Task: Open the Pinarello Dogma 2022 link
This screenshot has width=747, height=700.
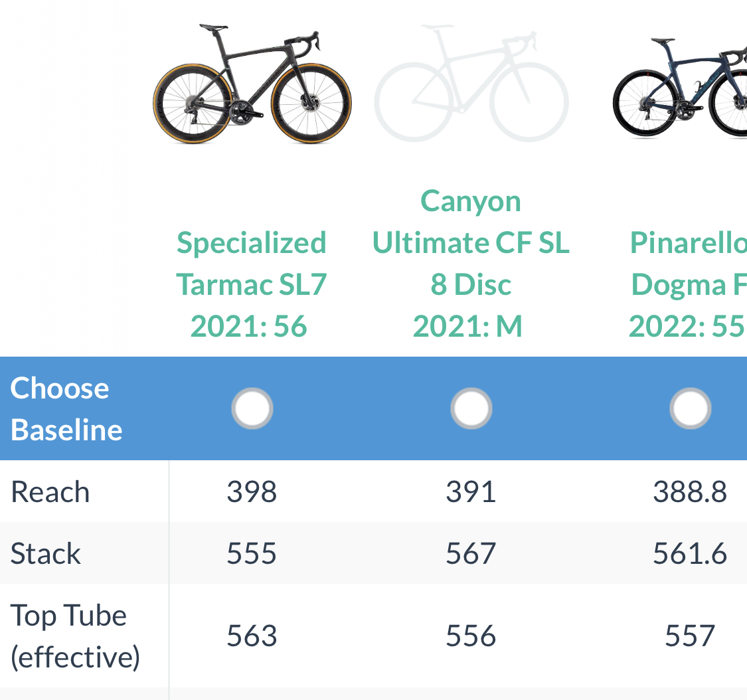Action: point(687,284)
